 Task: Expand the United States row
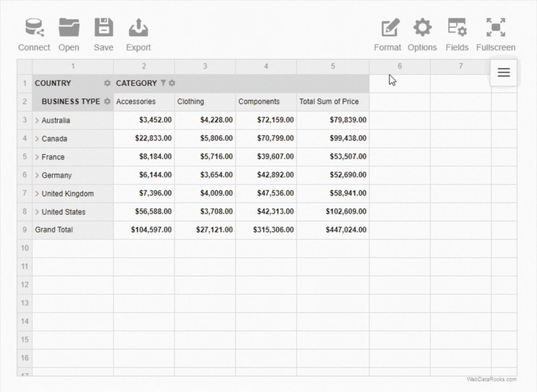tap(37, 212)
